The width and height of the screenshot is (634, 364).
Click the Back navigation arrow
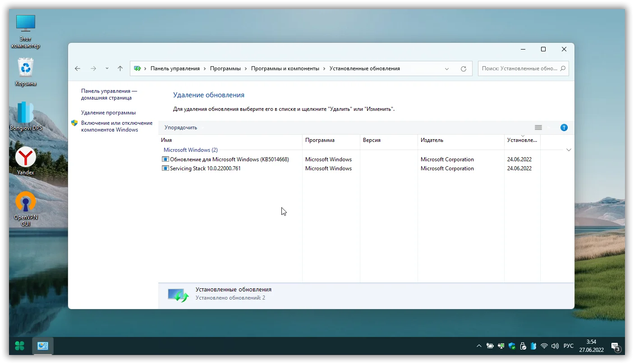(x=78, y=68)
